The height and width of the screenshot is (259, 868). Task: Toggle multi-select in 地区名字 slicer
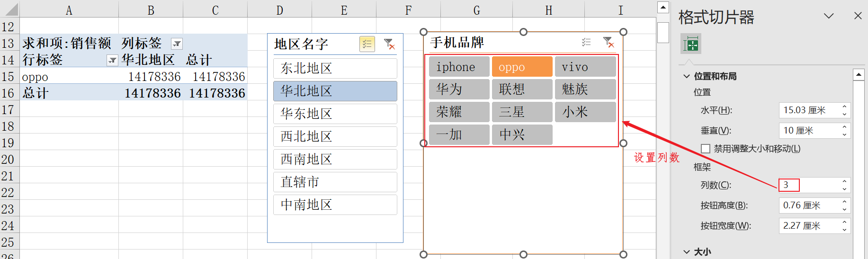coord(367,44)
